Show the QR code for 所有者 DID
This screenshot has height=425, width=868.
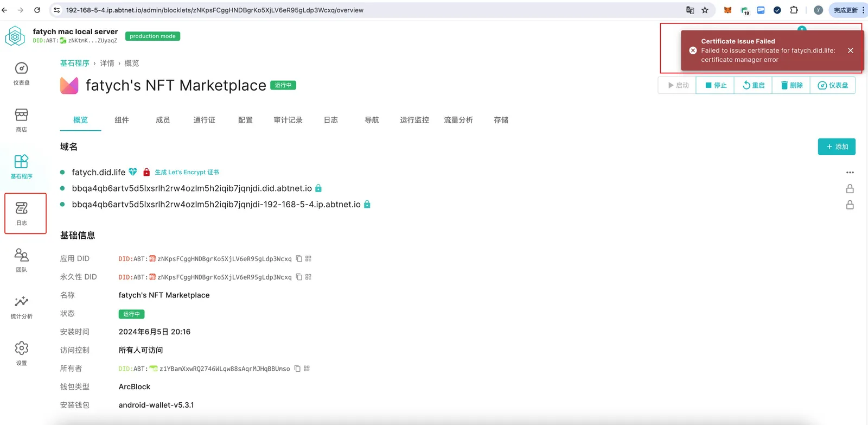[x=307, y=369]
